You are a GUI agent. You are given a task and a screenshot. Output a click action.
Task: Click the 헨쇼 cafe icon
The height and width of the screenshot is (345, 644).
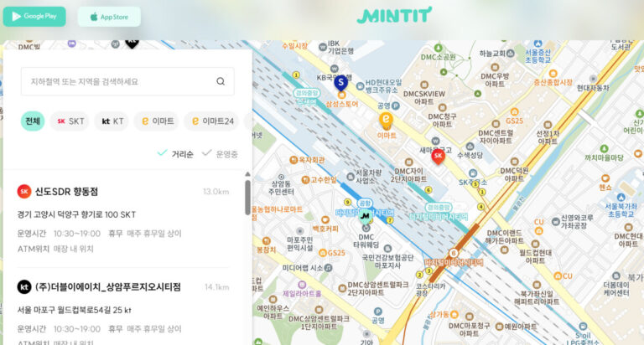[x=605, y=178]
